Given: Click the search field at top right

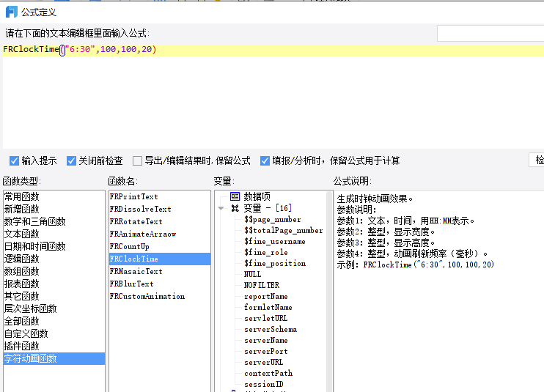Looking at the screenshot, I should pos(490,33).
